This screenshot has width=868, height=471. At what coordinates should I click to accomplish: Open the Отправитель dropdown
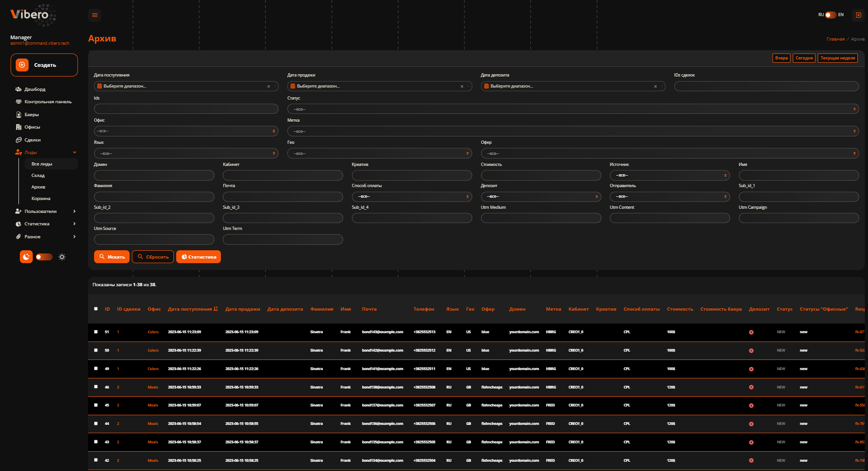click(x=670, y=197)
